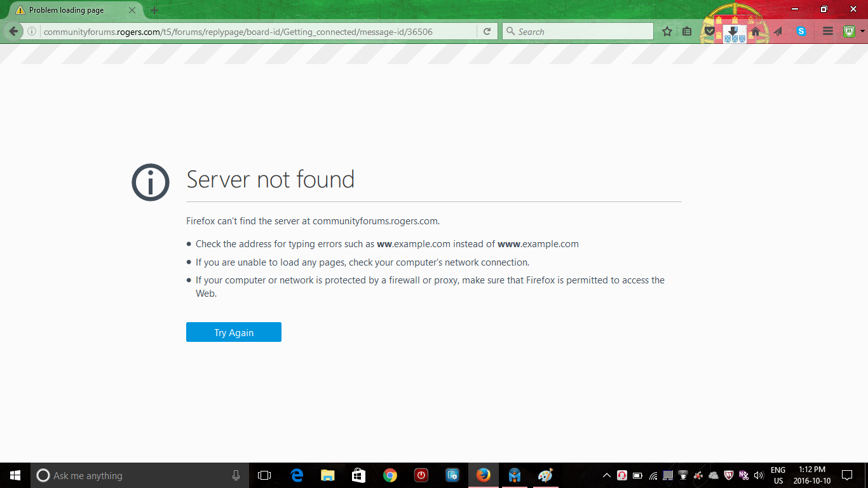Switch ENG US input language
Image resolution: width=868 pixels, height=488 pixels.
(778, 475)
